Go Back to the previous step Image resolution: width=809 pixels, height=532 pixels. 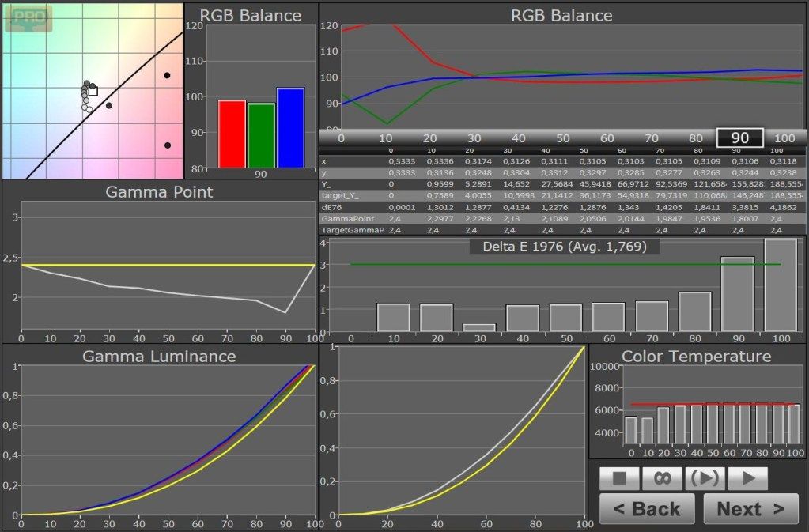647,509
